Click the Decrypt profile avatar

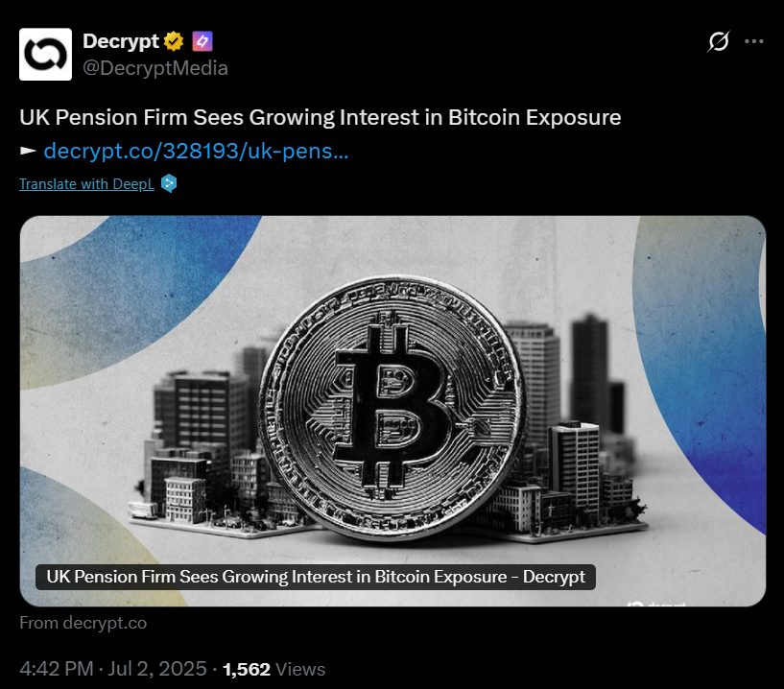click(x=45, y=55)
